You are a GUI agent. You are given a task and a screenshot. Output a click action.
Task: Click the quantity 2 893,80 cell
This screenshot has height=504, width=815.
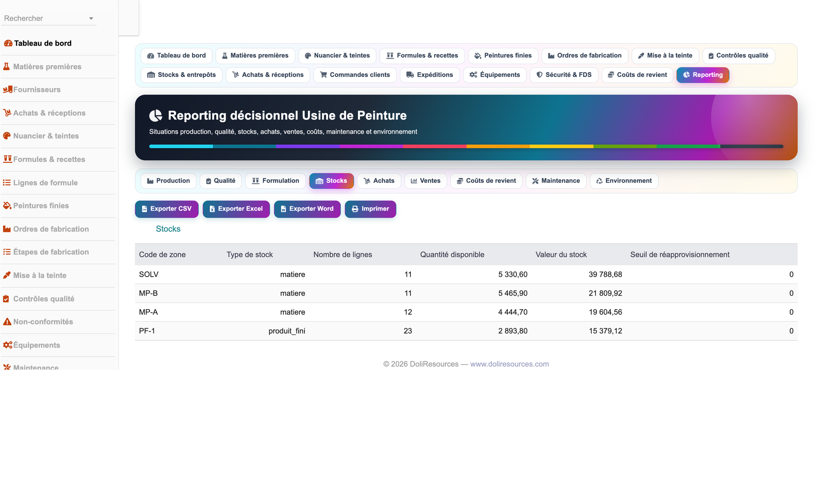pos(513,331)
